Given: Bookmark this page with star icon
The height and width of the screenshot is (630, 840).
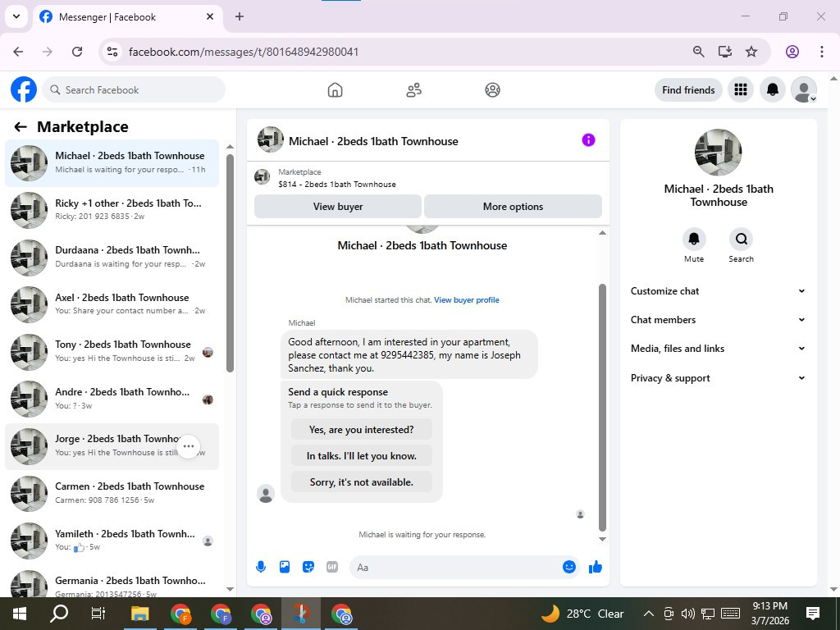Looking at the screenshot, I should click(751, 52).
